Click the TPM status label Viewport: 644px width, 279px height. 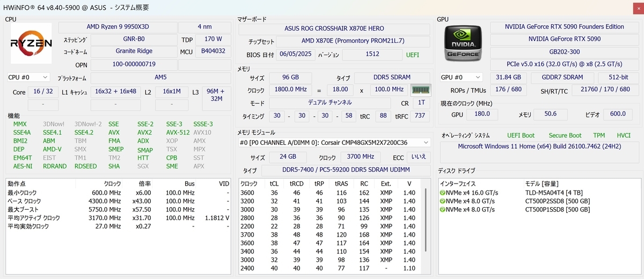599,136
